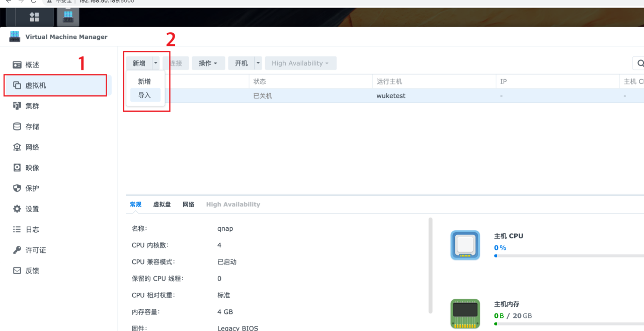
Task: Click the 新增 toolbar button
Action: tap(139, 63)
